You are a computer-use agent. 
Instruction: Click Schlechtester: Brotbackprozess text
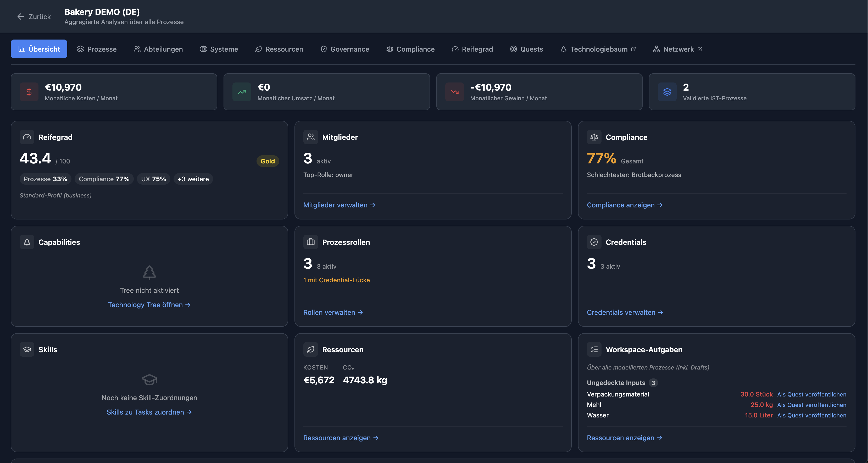tap(634, 175)
